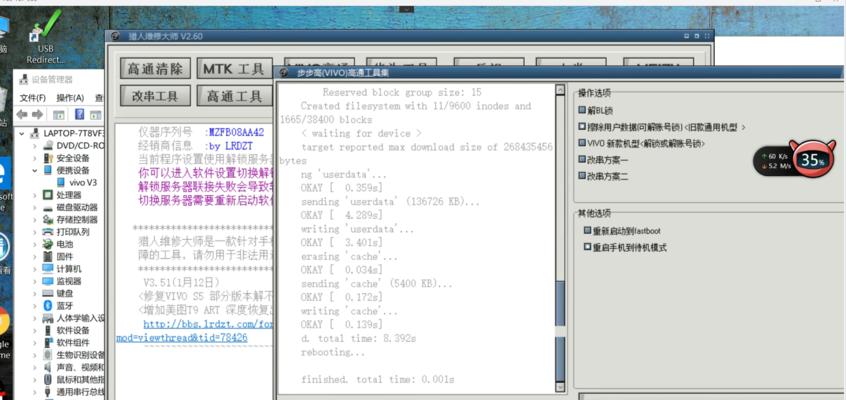
Task: Toggle the 重启手机到待机模式 checkbox
Action: (x=588, y=247)
